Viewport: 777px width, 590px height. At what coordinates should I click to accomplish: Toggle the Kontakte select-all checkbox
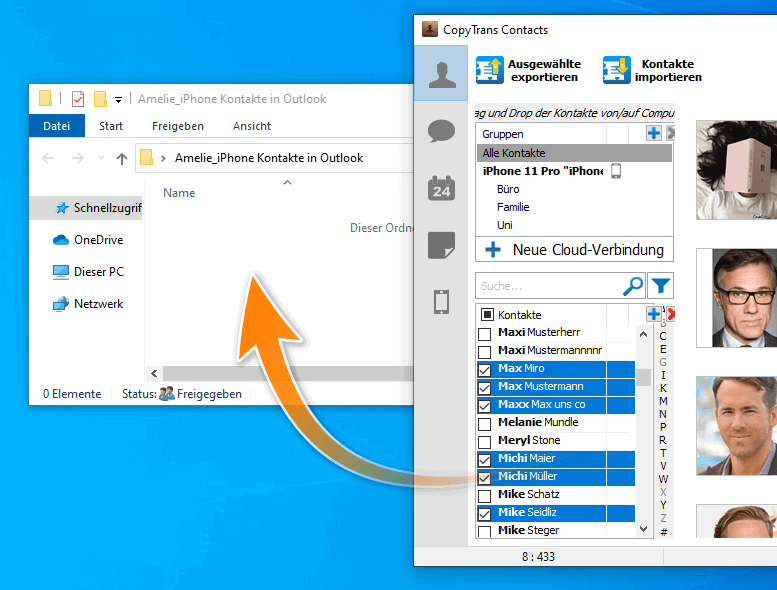(487, 315)
